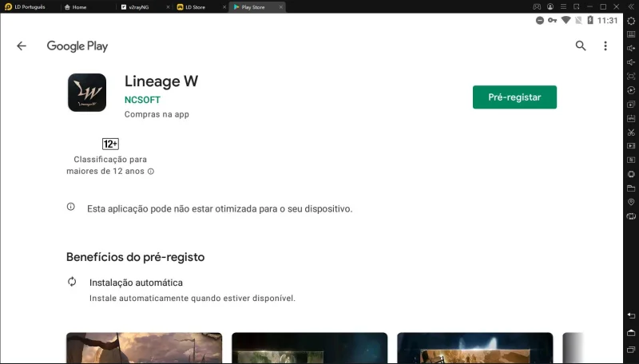The height and width of the screenshot is (364, 639).
Task: Click Android home button in sidebar
Action: coord(631,333)
